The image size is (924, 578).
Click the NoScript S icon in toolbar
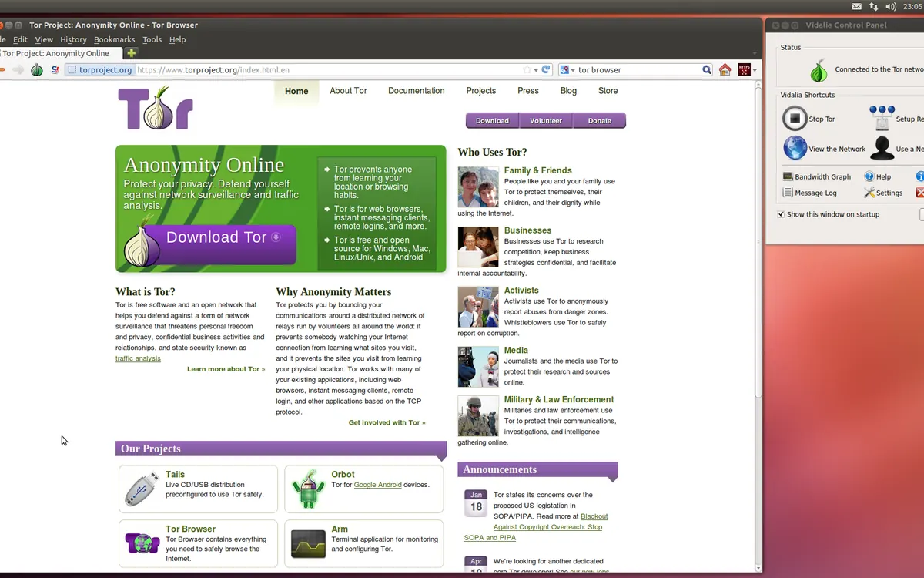[x=55, y=69]
